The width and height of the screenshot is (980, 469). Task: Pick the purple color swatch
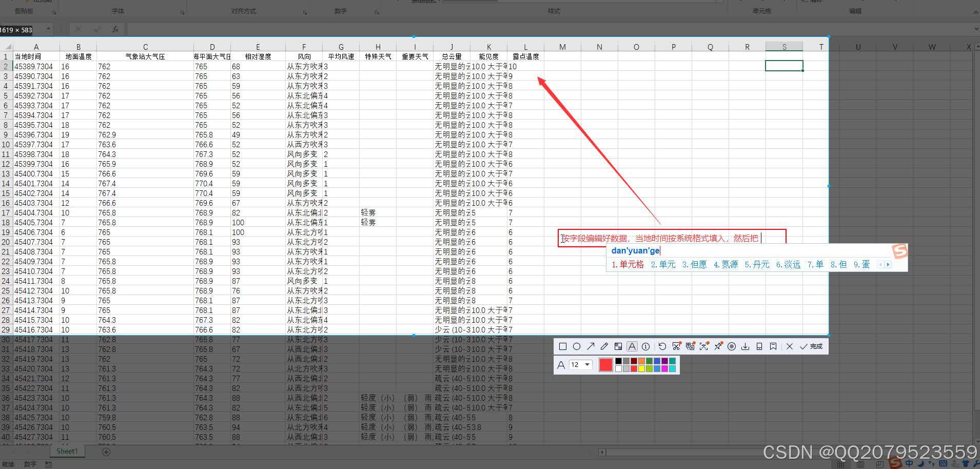tap(664, 361)
